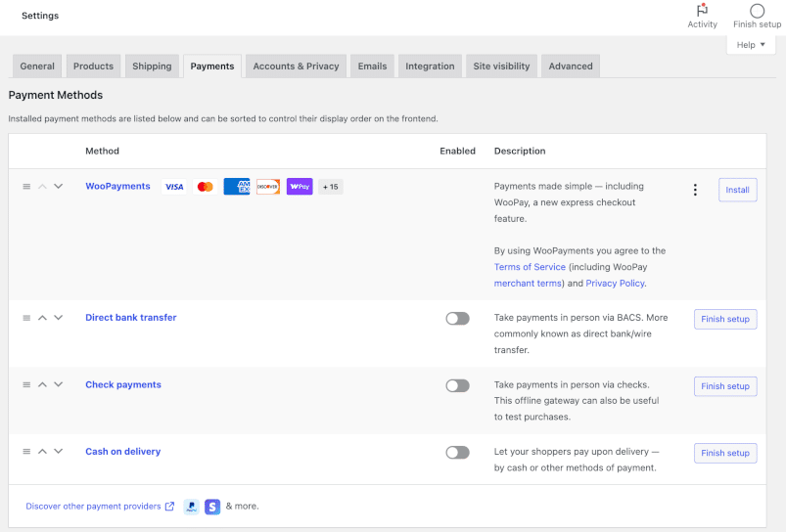Open the Cash on delivery link
The width and height of the screenshot is (786, 532).
point(122,452)
